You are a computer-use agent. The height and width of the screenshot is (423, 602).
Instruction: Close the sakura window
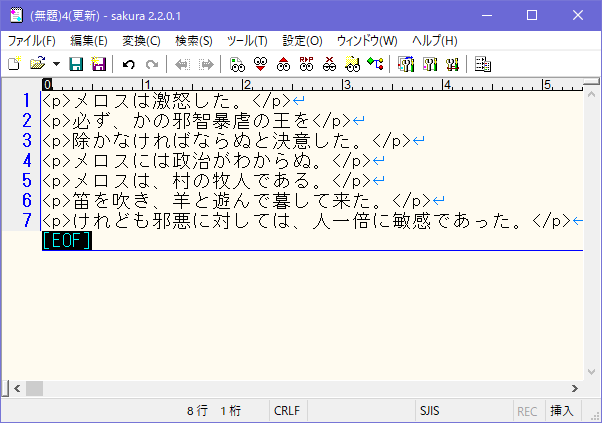coord(577,15)
